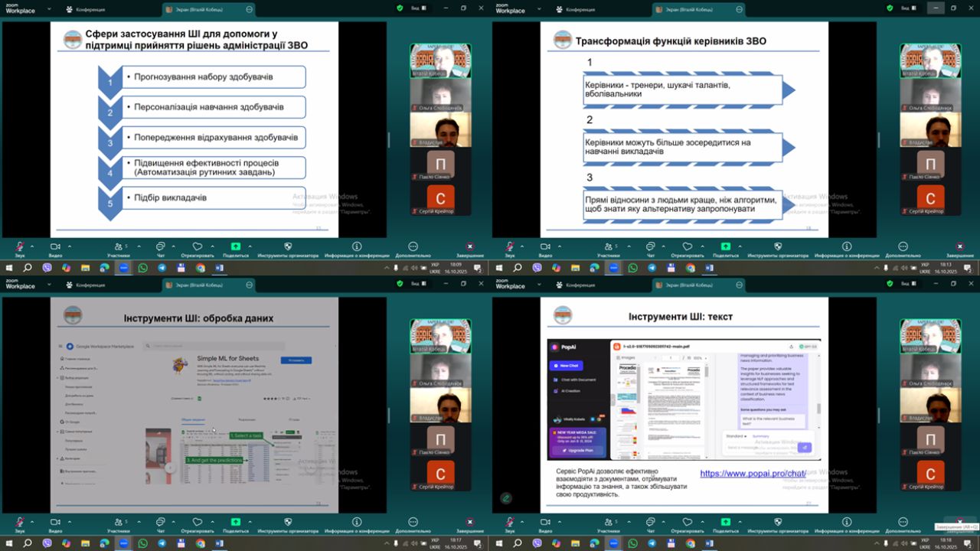Unmute microphone in the PopAi slide window
Image resolution: width=980 pixels, height=551 pixels.
(x=510, y=523)
